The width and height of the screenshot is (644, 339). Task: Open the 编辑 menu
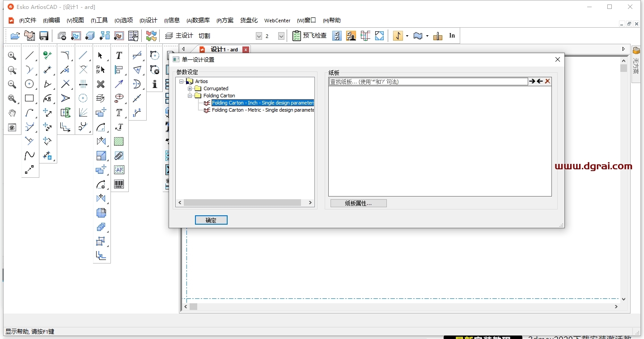pos(51,21)
